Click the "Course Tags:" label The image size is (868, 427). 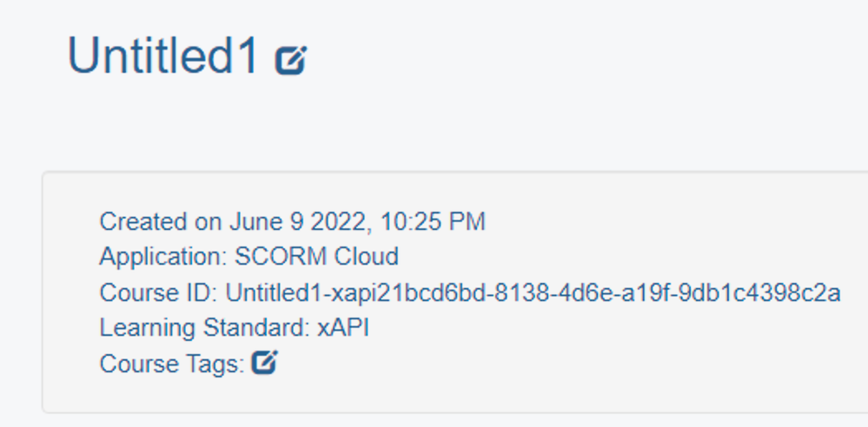coord(172,364)
